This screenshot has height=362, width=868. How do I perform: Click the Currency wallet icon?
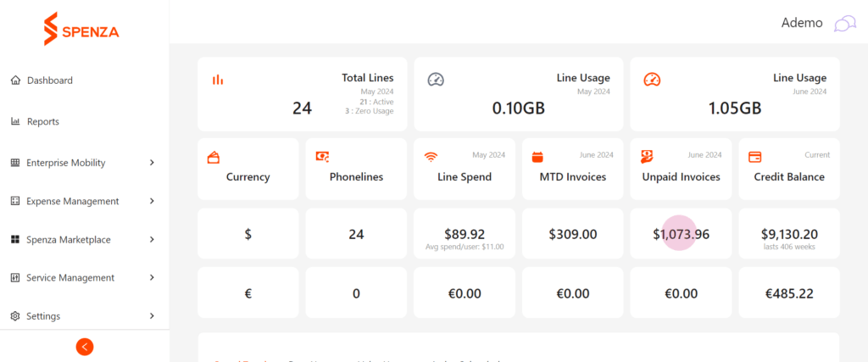tap(213, 157)
